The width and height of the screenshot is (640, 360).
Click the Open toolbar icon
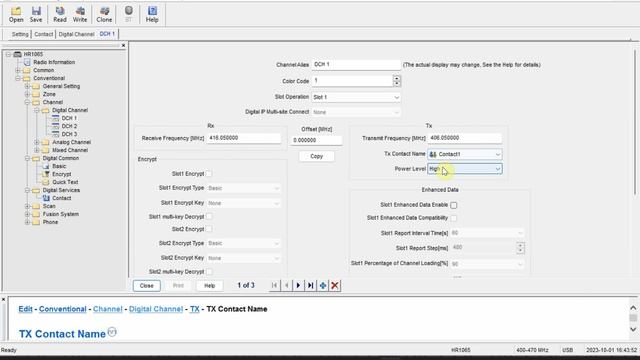(x=16, y=14)
